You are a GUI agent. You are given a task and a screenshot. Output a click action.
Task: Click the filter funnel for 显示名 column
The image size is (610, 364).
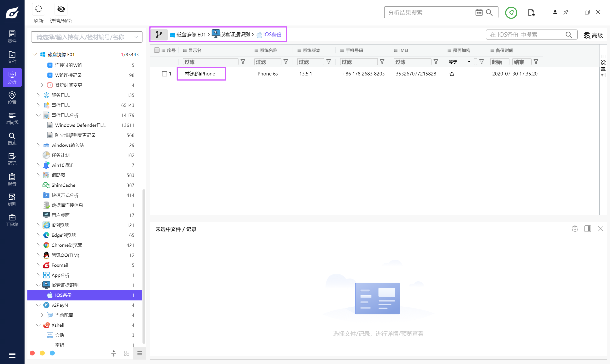click(x=243, y=62)
